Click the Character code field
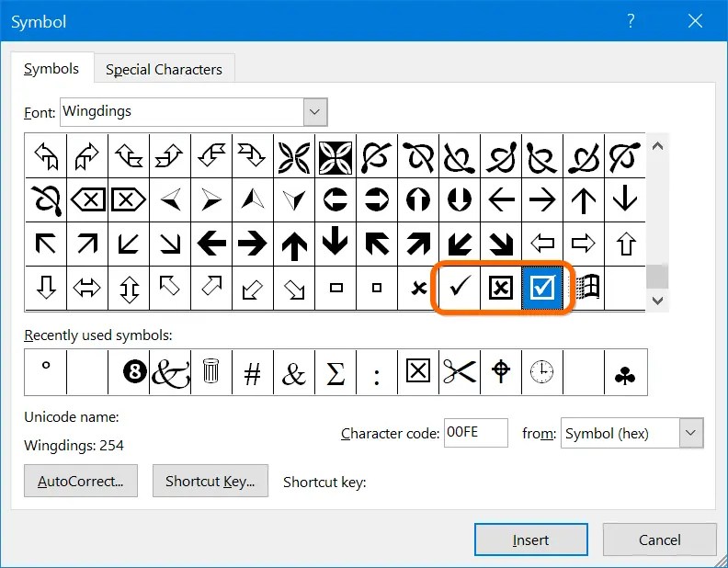The height and width of the screenshot is (568, 728). click(474, 433)
